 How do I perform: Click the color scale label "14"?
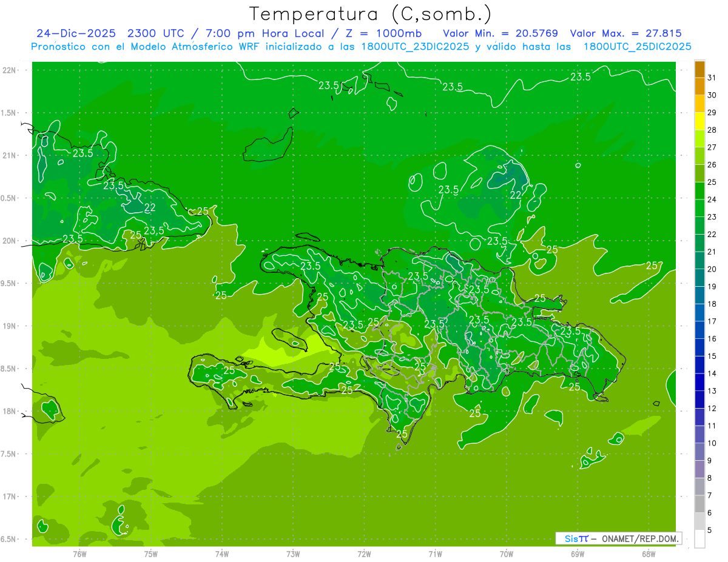[x=712, y=373]
